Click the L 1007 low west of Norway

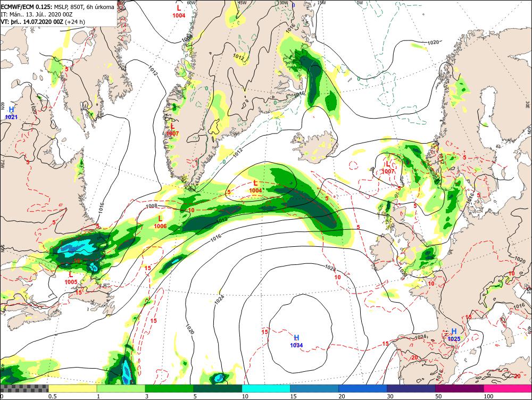click(388, 168)
